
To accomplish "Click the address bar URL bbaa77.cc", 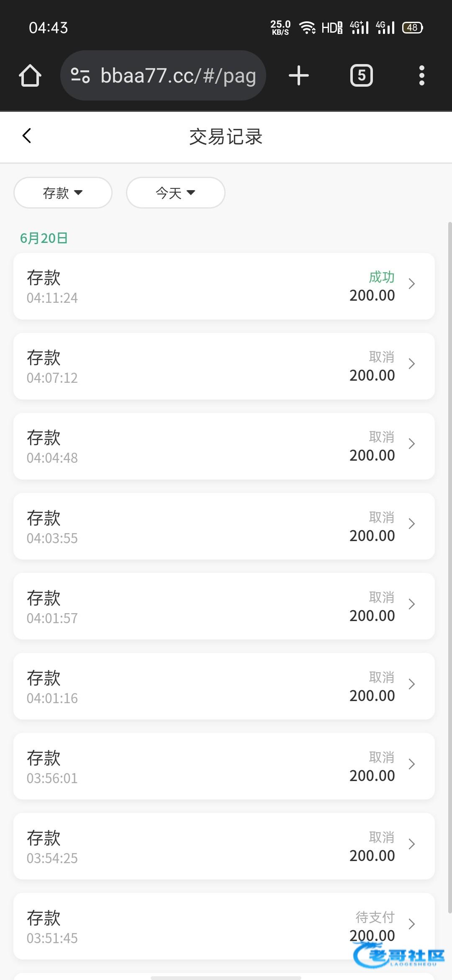I will (x=178, y=76).
